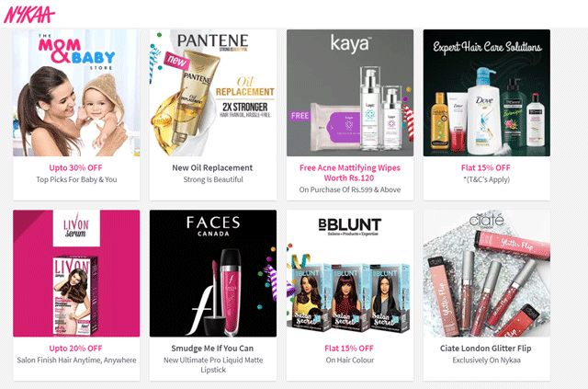Open the Mom & Baby Store banner
Image resolution: width=588 pixels, height=389 pixels.
[76, 93]
